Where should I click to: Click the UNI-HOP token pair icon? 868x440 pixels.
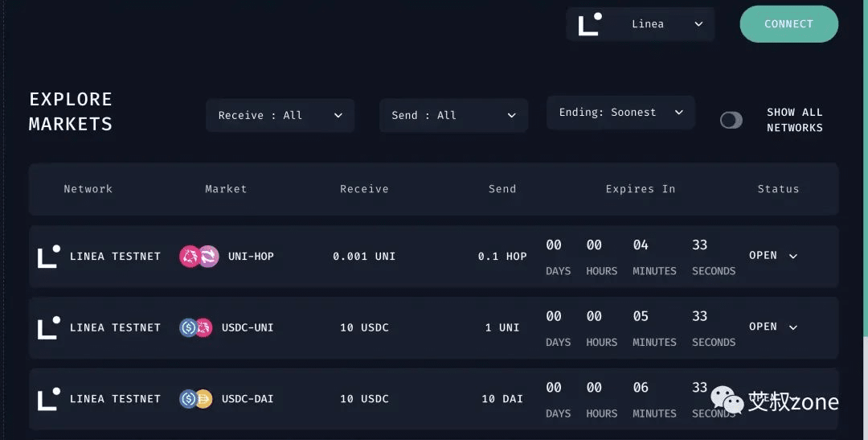point(199,256)
